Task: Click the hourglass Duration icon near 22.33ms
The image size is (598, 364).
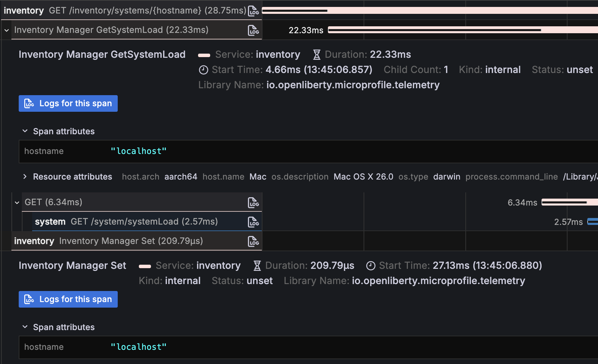Action: [x=316, y=54]
